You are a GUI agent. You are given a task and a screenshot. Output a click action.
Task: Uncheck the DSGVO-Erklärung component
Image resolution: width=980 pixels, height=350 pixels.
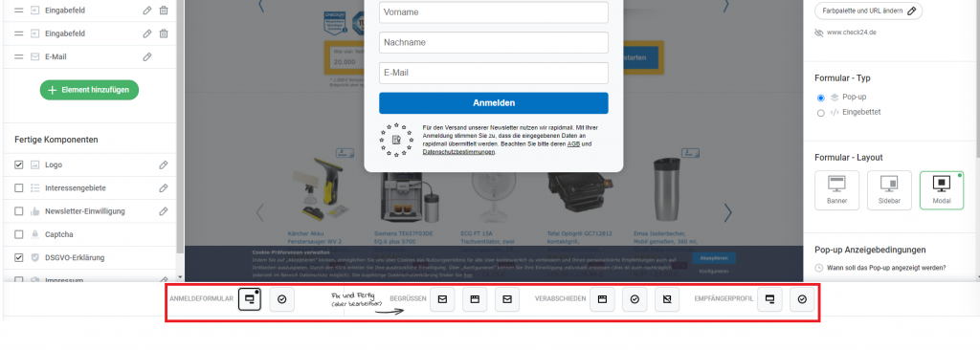19,257
